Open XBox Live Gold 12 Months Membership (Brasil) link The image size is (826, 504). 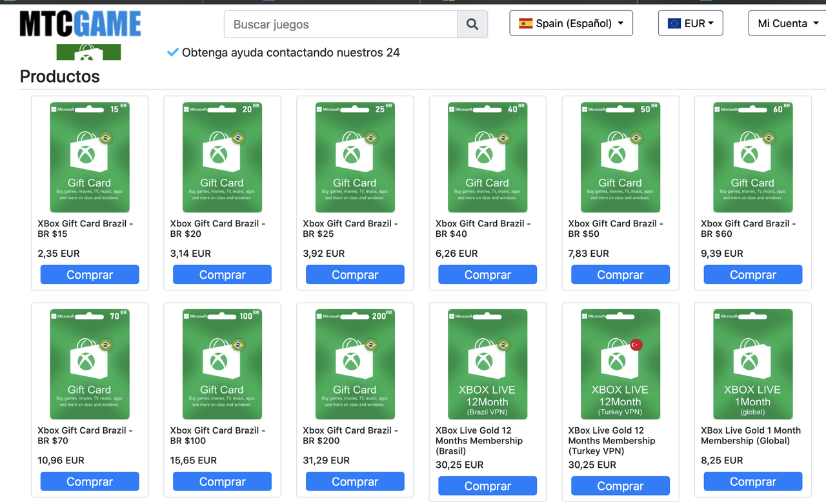[x=479, y=441]
